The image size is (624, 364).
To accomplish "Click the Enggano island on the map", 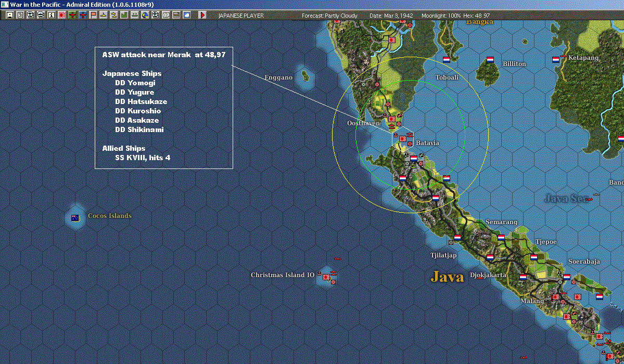I will (x=305, y=75).
